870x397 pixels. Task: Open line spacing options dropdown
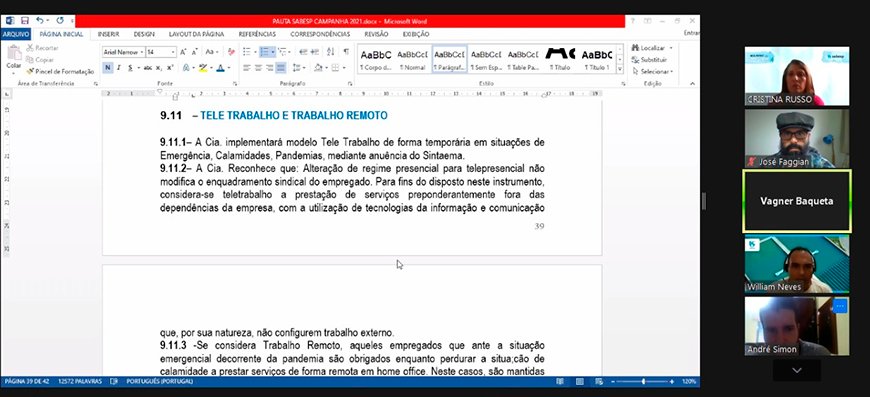pos(299,68)
